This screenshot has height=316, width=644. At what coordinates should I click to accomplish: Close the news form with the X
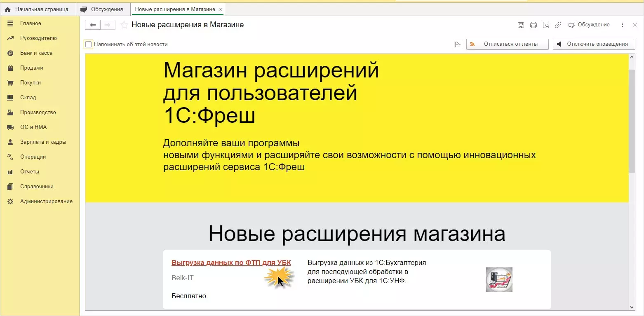pos(635,25)
